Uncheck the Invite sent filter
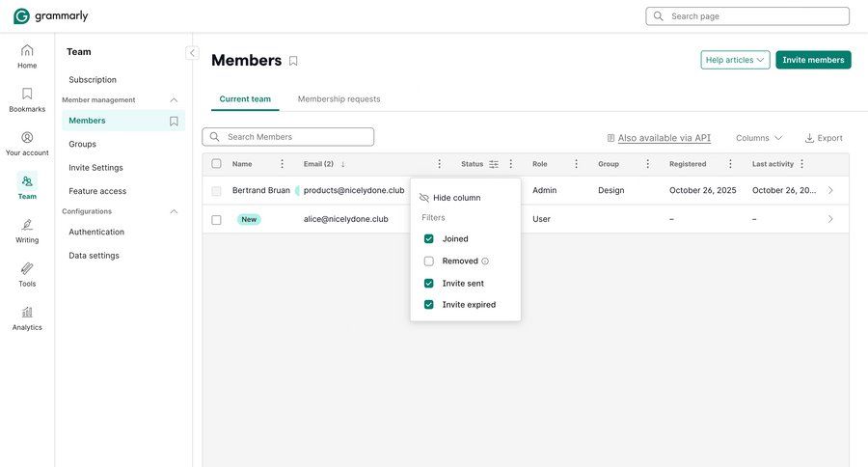This screenshot has width=868, height=467. click(428, 283)
